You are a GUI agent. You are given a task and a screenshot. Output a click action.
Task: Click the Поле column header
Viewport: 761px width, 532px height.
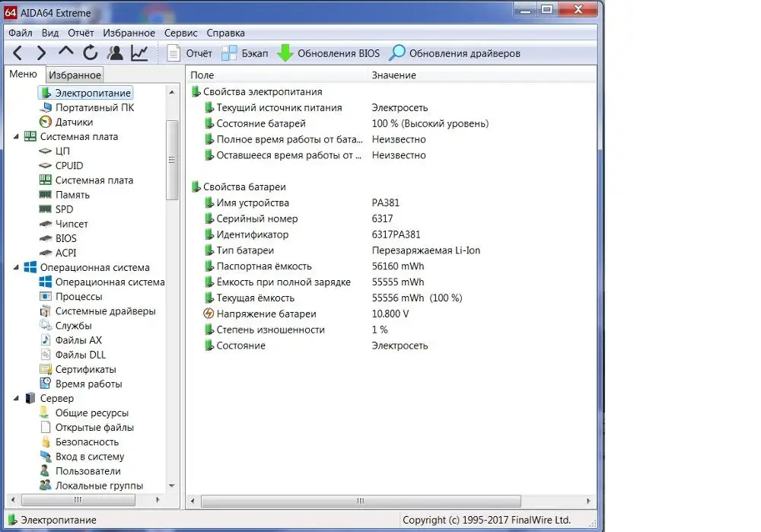point(277,75)
